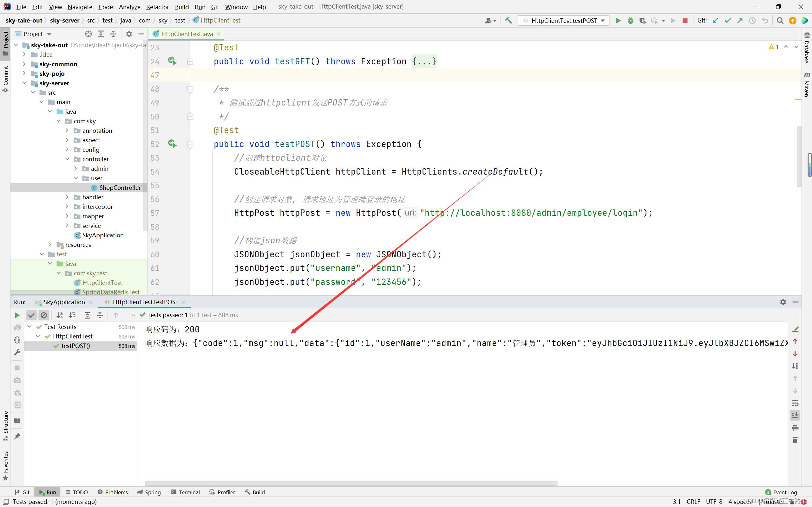Click run gutter icon beside testPOST method

172,144
